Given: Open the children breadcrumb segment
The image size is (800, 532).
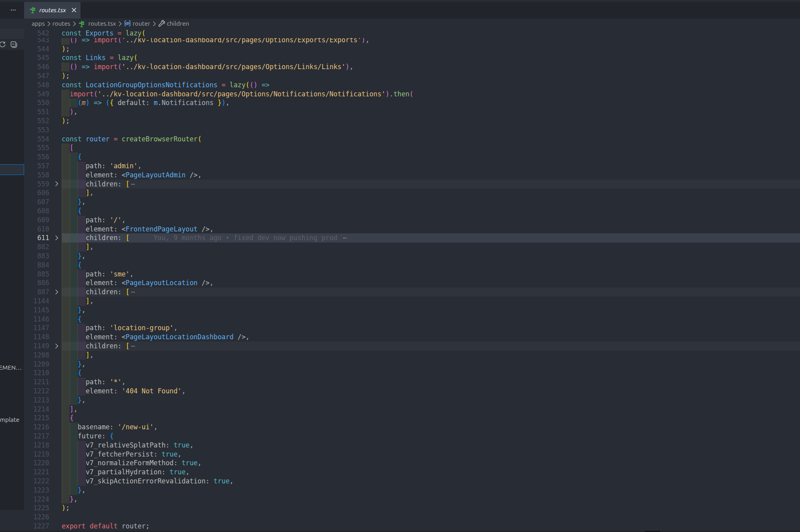Looking at the screenshot, I should [x=177, y=24].
